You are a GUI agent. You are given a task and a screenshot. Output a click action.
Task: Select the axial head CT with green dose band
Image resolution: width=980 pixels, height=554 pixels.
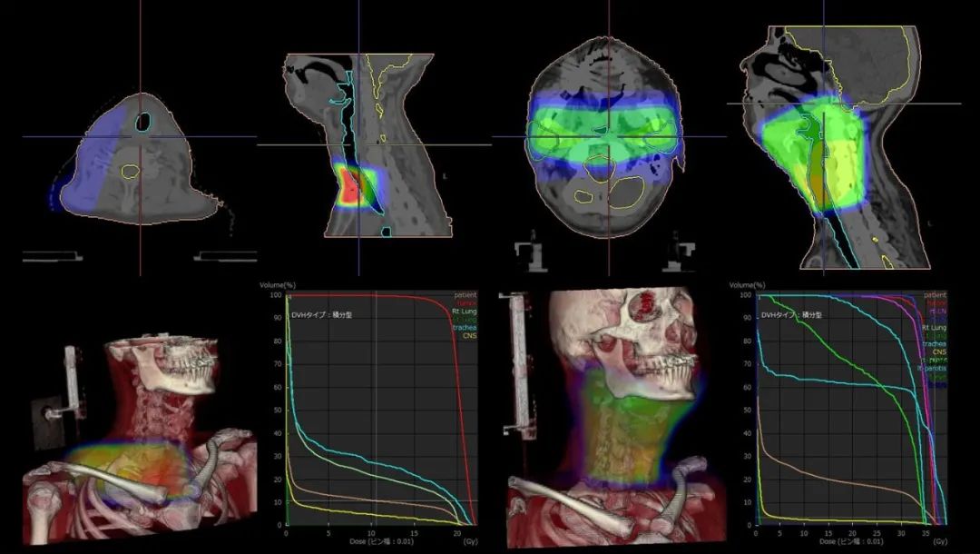click(609, 136)
